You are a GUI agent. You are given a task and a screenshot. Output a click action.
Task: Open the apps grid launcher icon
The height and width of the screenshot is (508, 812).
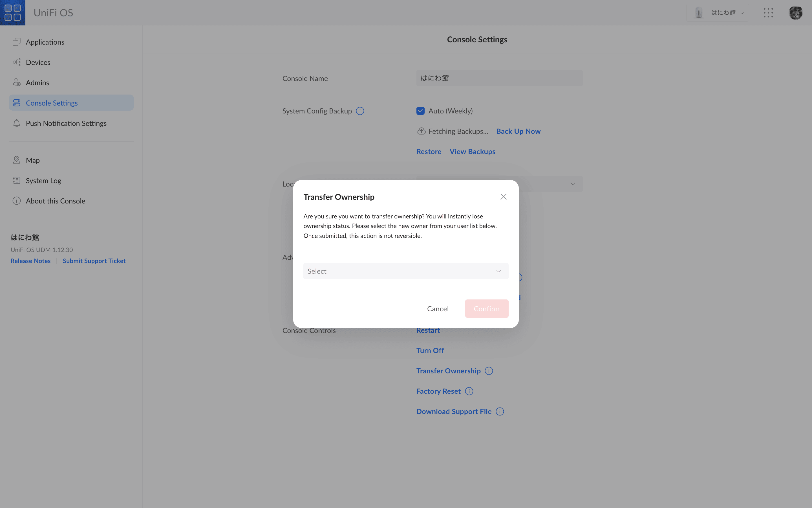pos(768,13)
